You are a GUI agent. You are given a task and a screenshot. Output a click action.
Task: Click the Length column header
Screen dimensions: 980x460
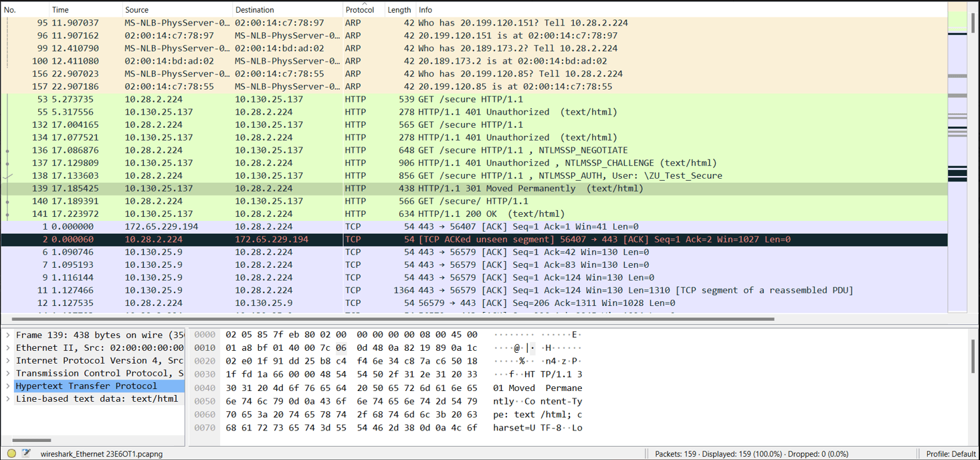click(x=399, y=10)
